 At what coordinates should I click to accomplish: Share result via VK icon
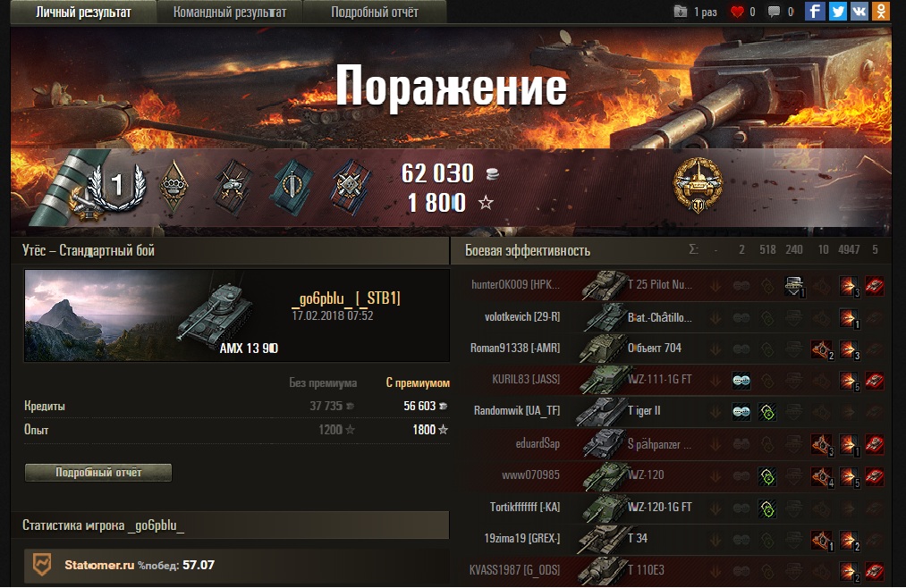pyautogui.click(x=859, y=11)
